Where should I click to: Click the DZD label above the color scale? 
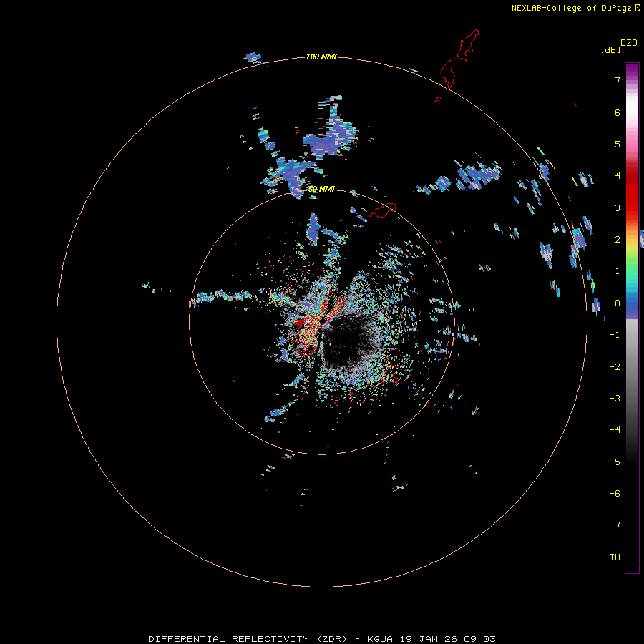pyautogui.click(x=629, y=43)
